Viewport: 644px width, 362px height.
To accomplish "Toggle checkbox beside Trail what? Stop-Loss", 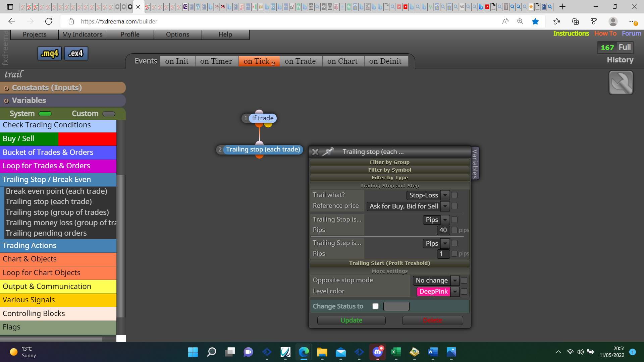I will coord(454,195).
